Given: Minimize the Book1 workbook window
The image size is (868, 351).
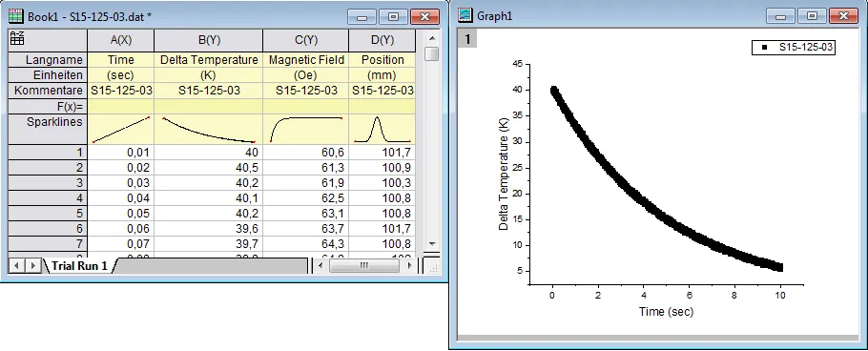Looking at the screenshot, I should (x=362, y=16).
